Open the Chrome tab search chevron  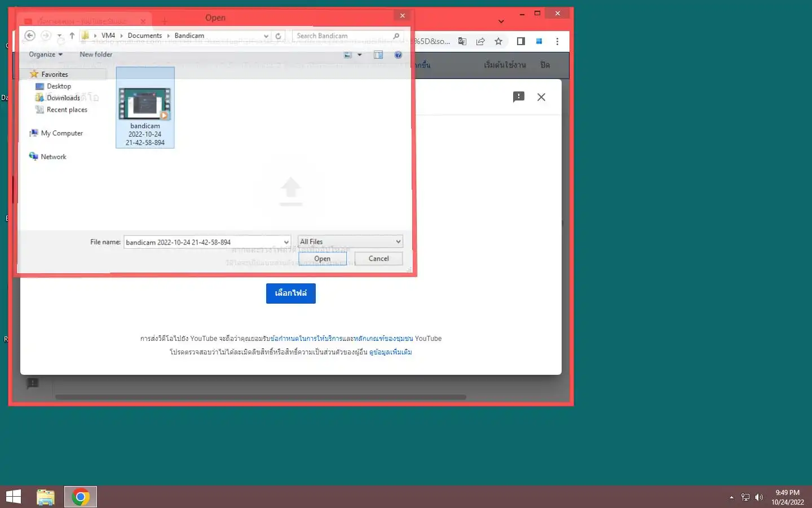coord(501,21)
